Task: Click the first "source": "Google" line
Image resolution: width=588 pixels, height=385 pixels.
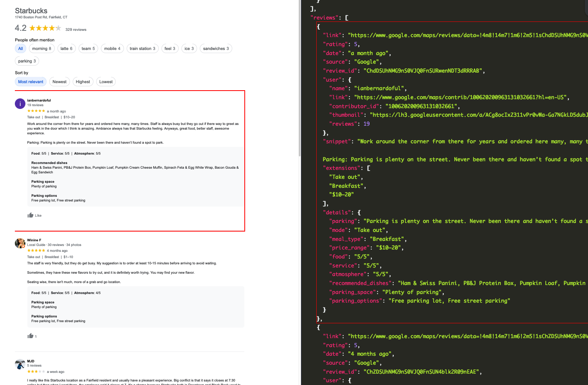Action: click(352, 62)
